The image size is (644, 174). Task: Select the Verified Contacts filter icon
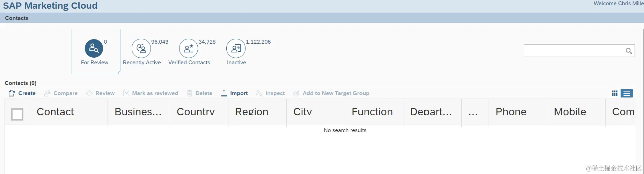189,48
